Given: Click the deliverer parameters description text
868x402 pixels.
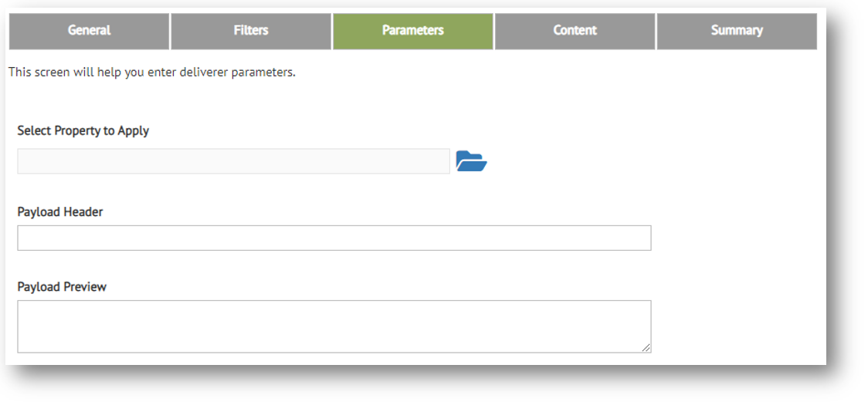Looking at the screenshot, I should 152,73.
